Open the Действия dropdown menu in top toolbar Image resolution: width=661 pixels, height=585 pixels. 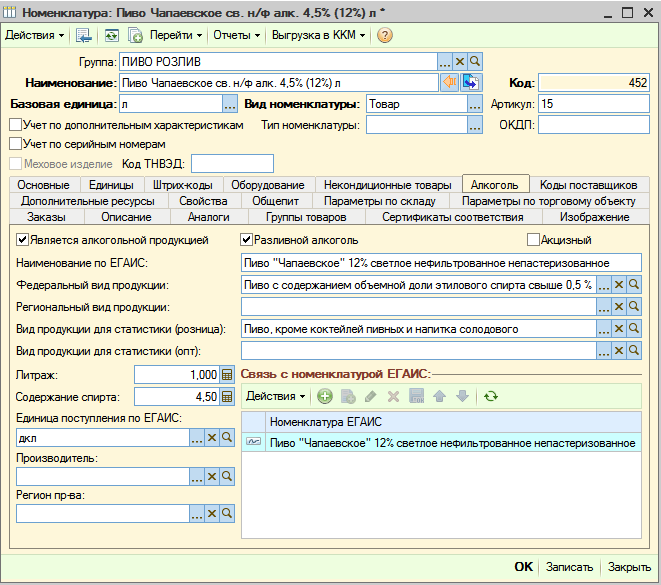(35, 35)
